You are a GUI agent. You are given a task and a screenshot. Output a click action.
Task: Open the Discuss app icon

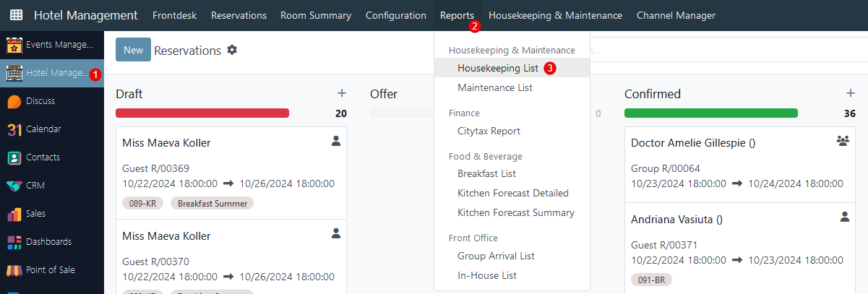[x=14, y=101]
